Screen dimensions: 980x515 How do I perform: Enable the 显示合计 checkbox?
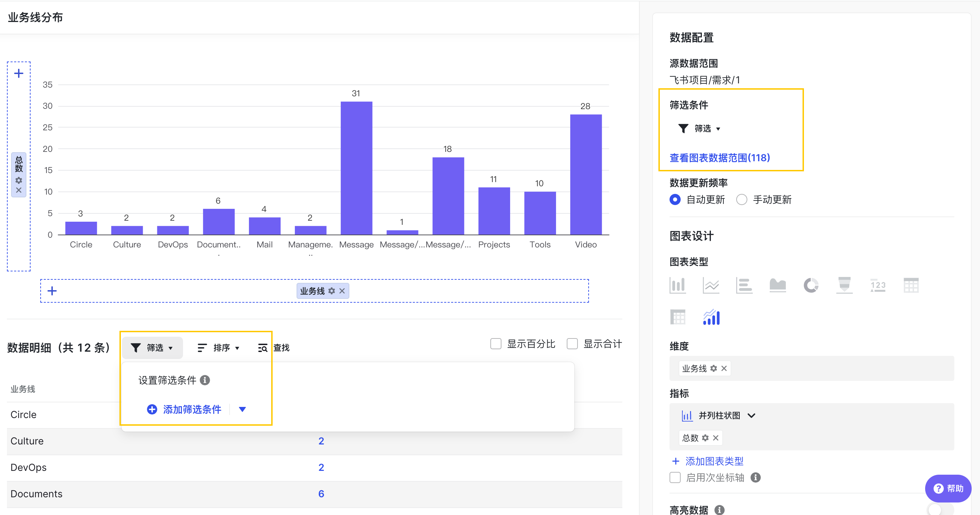pos(572,344)
